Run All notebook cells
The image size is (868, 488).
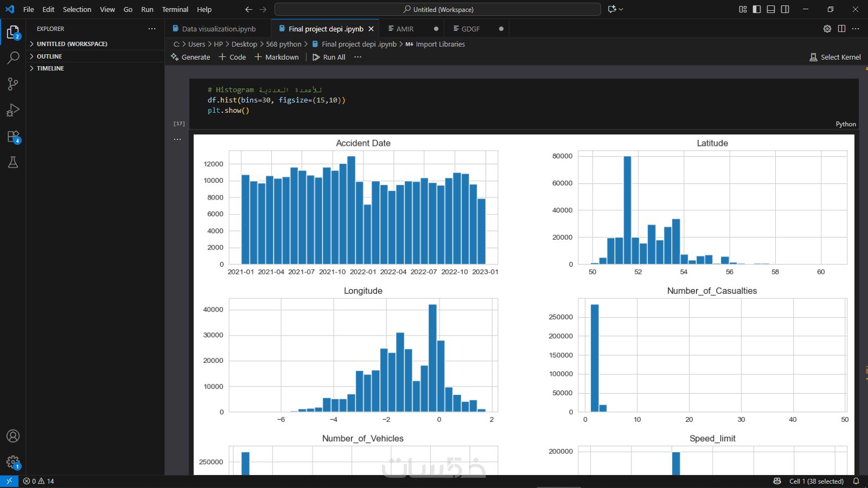pos(329,57)
